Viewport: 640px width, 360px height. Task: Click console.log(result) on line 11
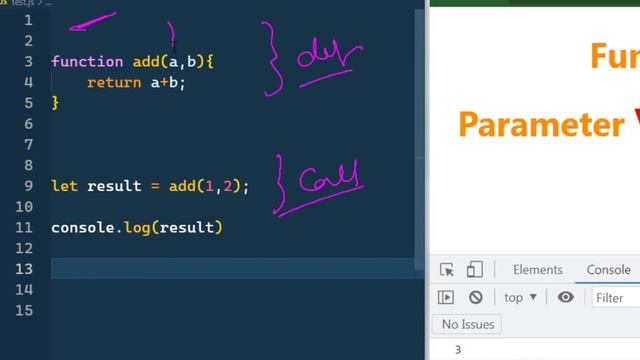click(x=137, y=228)
